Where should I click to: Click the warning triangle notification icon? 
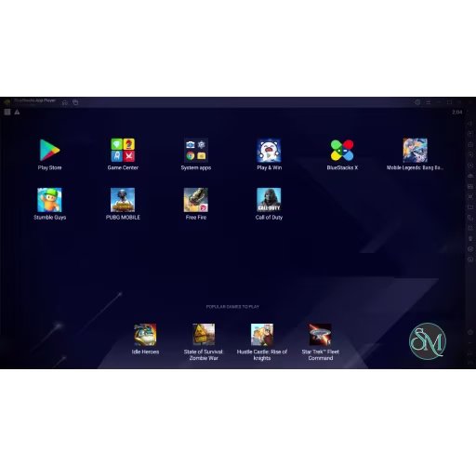click(17, 112)
